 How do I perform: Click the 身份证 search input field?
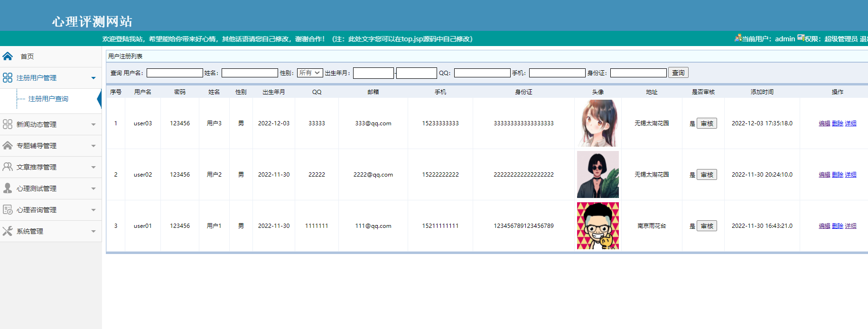(x=638, y=73)
